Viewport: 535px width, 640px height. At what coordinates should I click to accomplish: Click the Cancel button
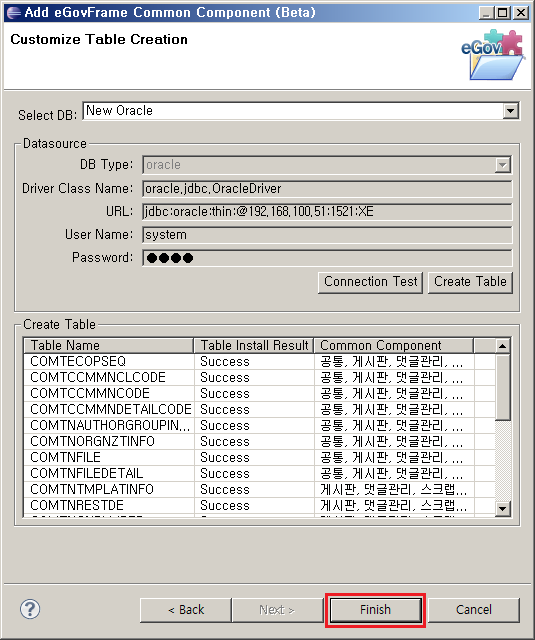click(x=474, y=610)
